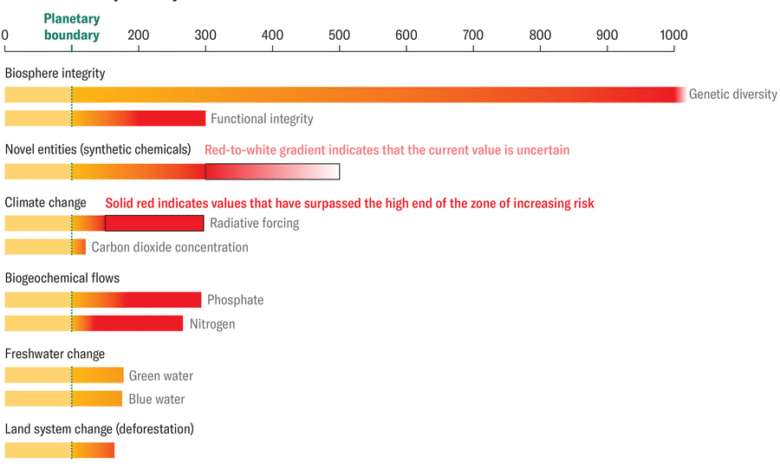Screen dimensions: 780x470
Task: Click the Carbon dioxide concentration bar
Action: [x=45, y=247]
